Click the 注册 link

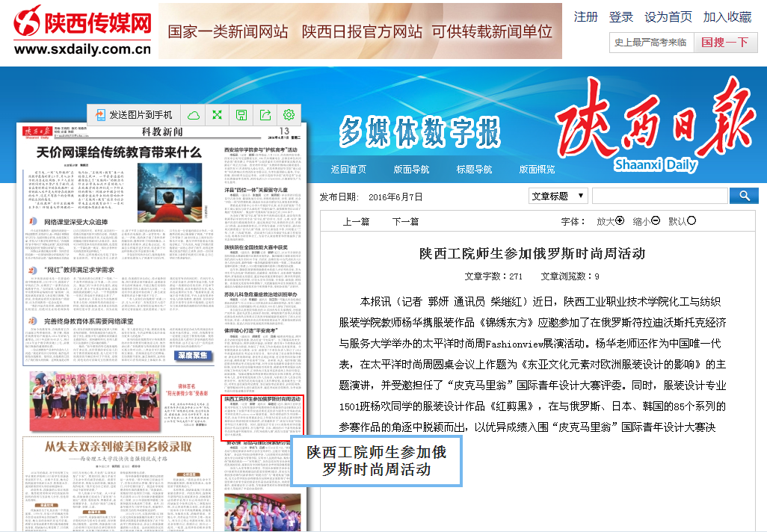[x=586, y=17]
